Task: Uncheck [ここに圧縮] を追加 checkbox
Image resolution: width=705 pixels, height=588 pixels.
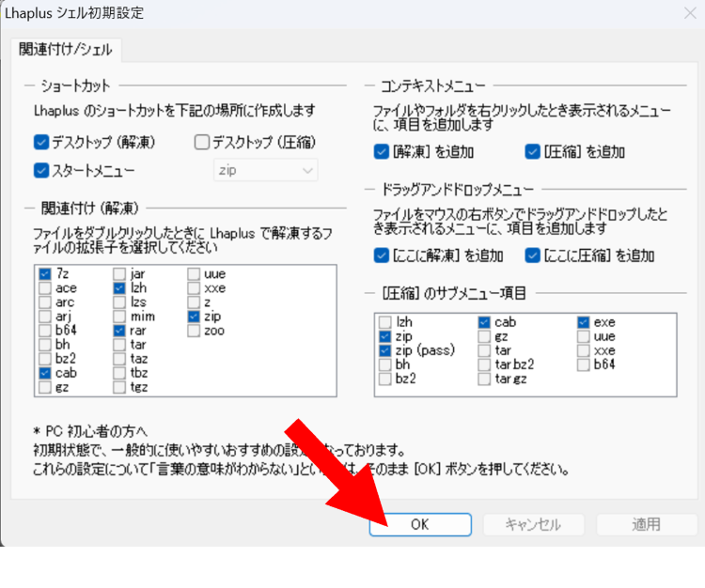Action: [x=532, y=255]
